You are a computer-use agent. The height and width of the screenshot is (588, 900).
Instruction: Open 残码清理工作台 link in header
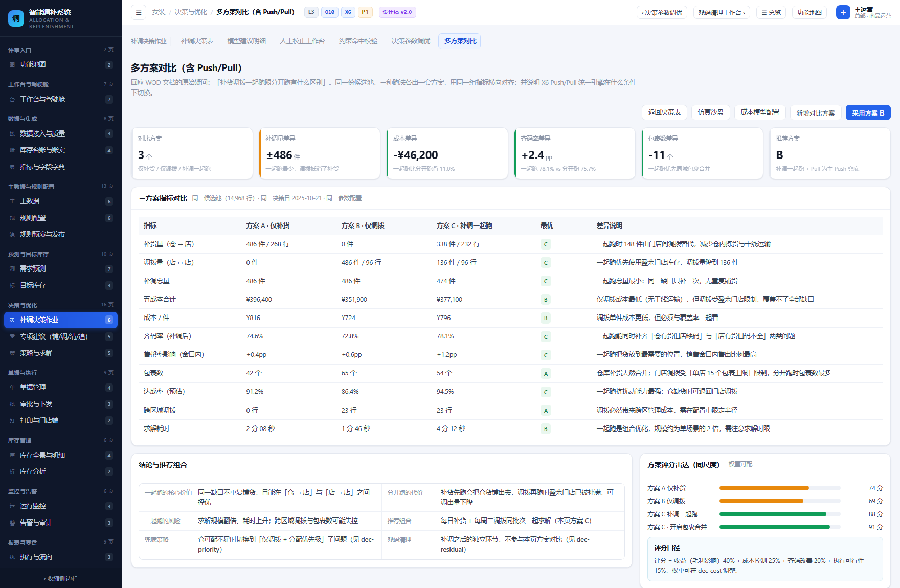(x=722, y=13)
